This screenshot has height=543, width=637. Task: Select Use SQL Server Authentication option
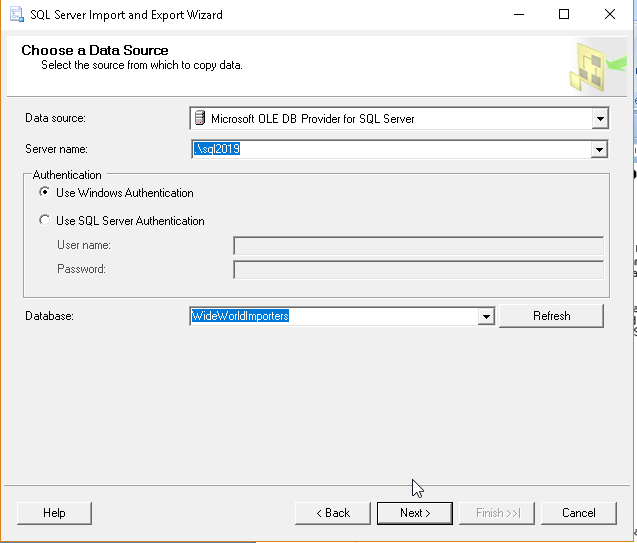[44, 221]
